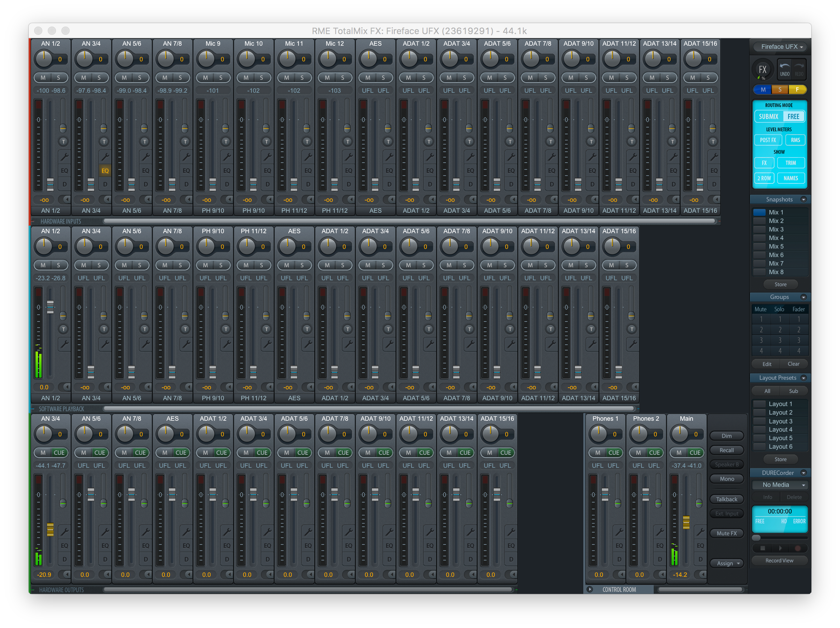Click EQ on hardware output ADAT 1/2

(x=227, y=545)
